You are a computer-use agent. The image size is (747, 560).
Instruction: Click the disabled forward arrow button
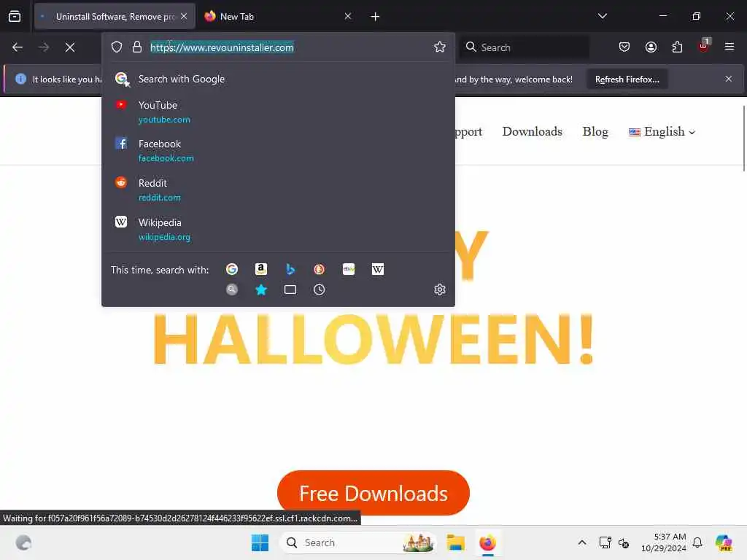[x=43, y=47]
